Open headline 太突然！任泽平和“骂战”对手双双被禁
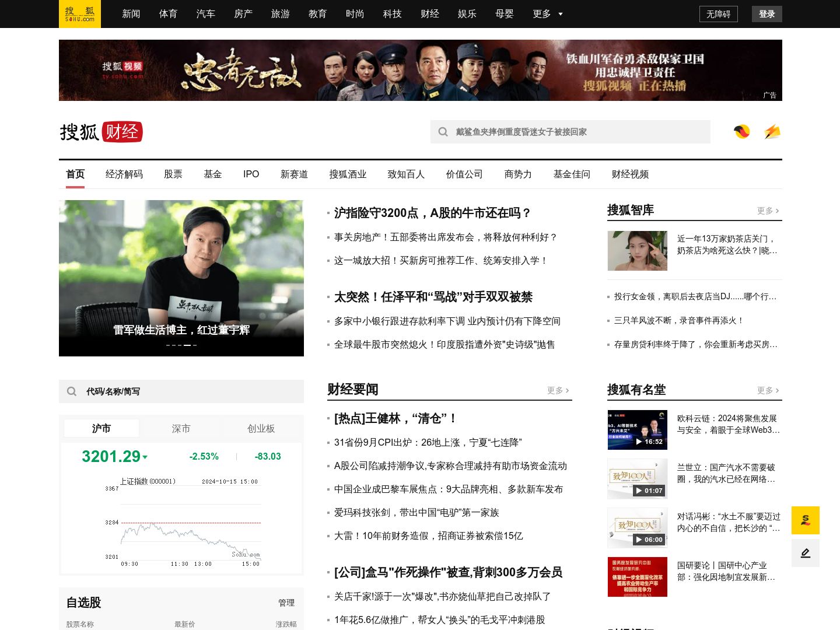Viewport: 840px width, 630px height. click(433, 297)
